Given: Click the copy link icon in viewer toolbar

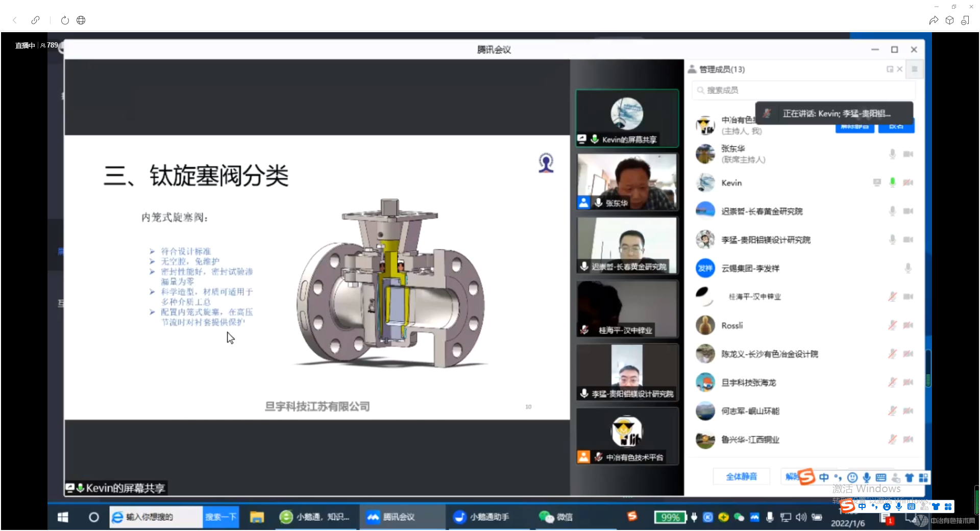Looking at the screenshot, I should (35, 20).
